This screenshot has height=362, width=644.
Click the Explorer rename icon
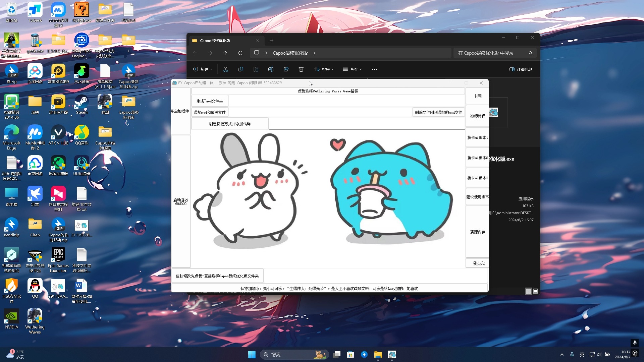click(271, 69)
